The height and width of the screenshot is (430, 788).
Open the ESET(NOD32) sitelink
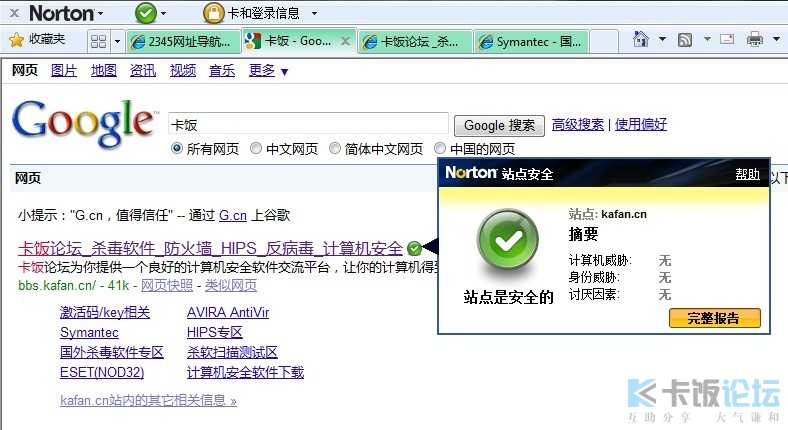tap(102, 372)
